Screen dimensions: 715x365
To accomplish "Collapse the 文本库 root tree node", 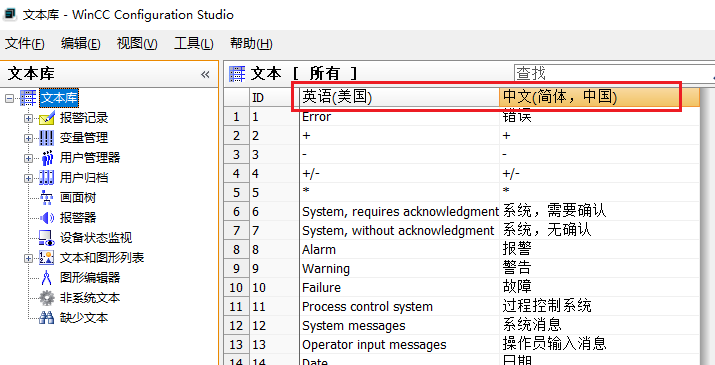I will (x=9, y=98).
